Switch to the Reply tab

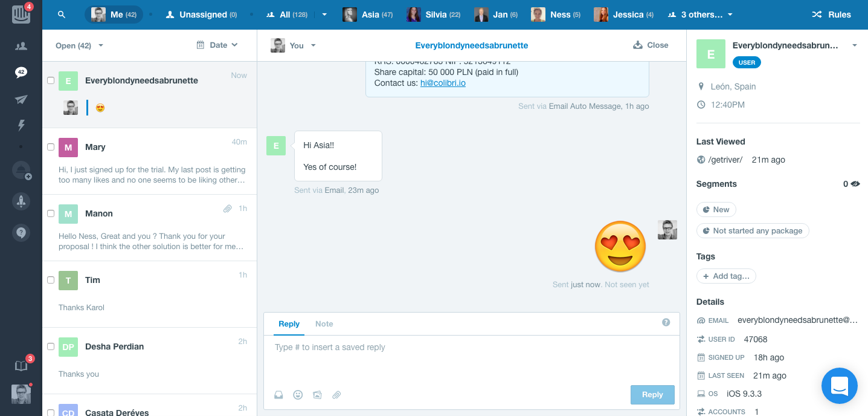click(289, 324)
